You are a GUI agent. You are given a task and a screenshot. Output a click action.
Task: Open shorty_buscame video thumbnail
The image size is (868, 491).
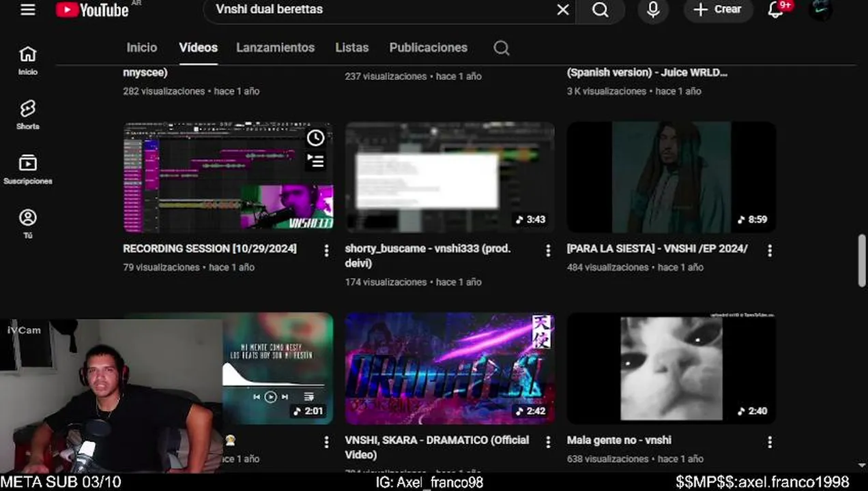(x=450, y=177)
